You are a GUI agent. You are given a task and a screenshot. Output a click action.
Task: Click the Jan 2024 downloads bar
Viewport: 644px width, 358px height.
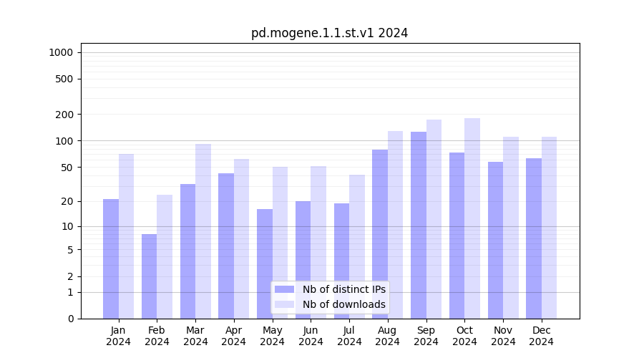click(x=126, y=236)
